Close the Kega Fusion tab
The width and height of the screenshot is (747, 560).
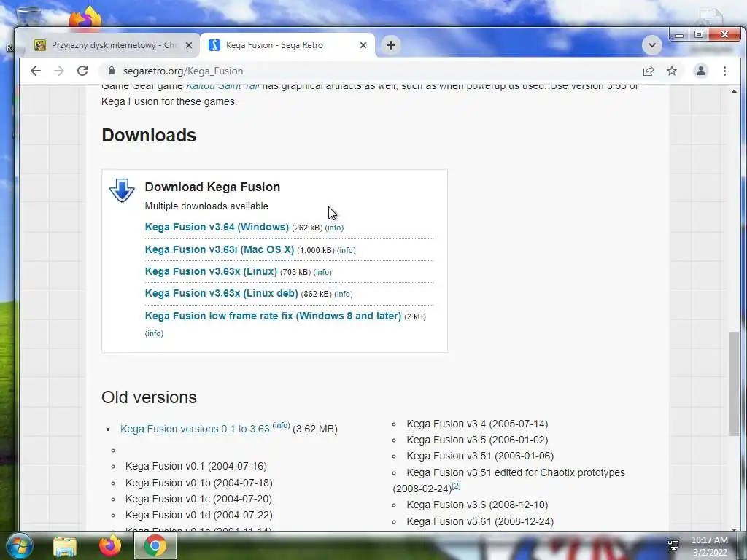[363, 45]
